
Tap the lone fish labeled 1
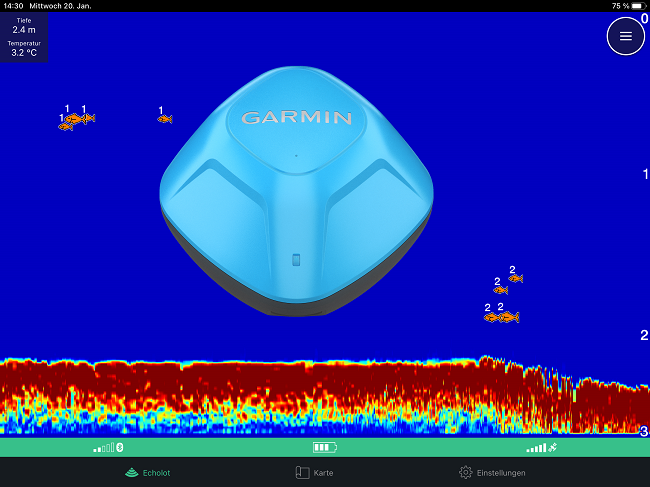(165, 119)
